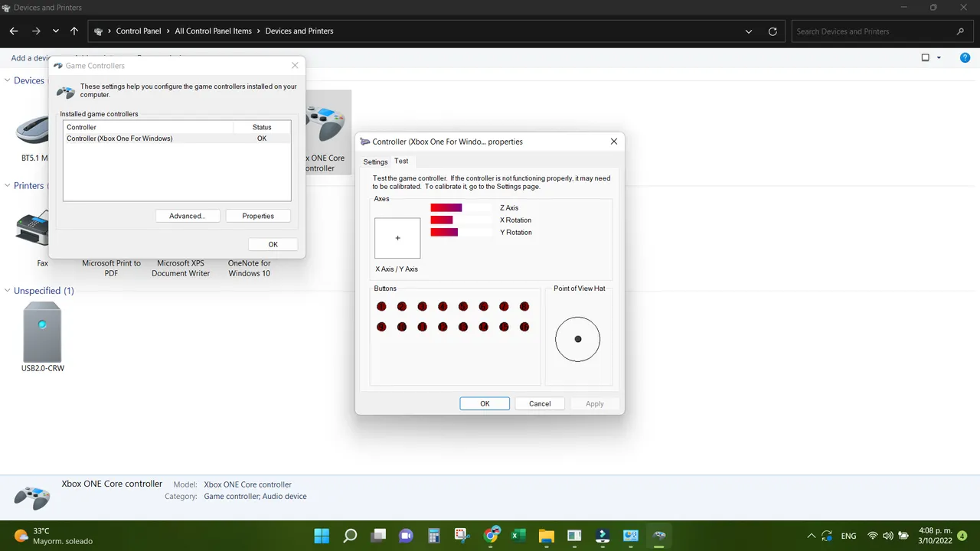Open Help with the blue question mark

point(965,58)
